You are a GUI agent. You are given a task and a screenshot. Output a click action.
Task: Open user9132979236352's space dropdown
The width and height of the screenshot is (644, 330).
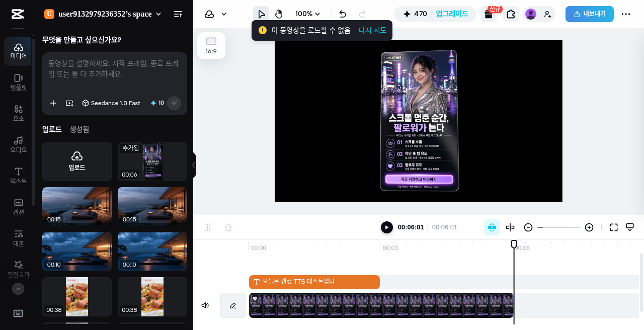pyautogui.click(x=103, y=14)
